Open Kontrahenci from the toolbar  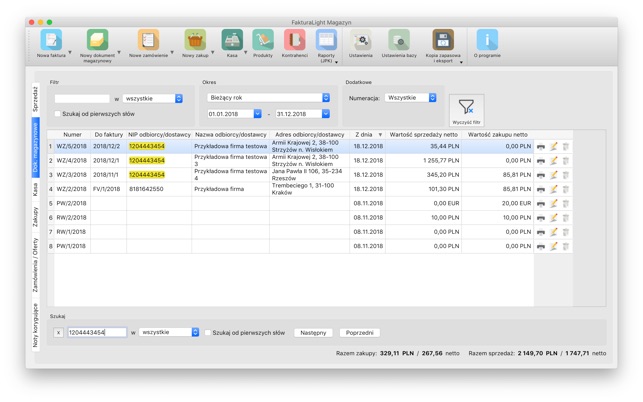(294, 41)
